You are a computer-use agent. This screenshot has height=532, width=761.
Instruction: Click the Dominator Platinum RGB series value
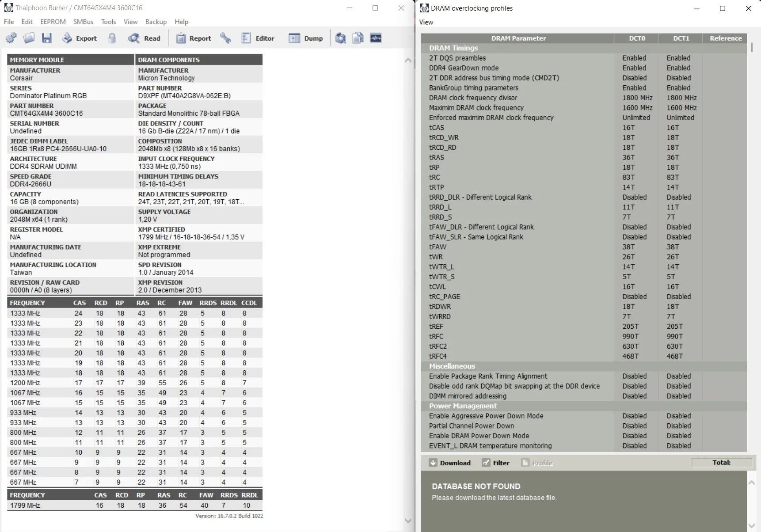(48, 96)
